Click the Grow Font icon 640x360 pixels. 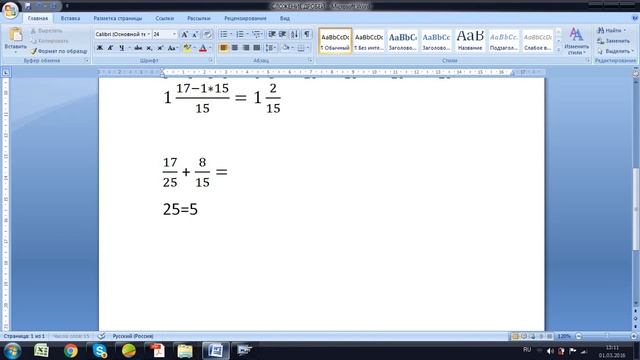coord(184,34)
